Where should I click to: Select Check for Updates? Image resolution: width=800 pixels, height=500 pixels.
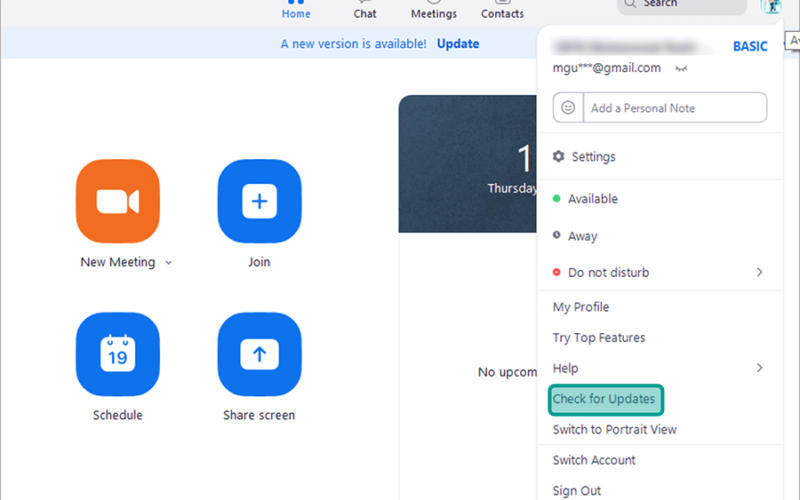coord(605,399)
